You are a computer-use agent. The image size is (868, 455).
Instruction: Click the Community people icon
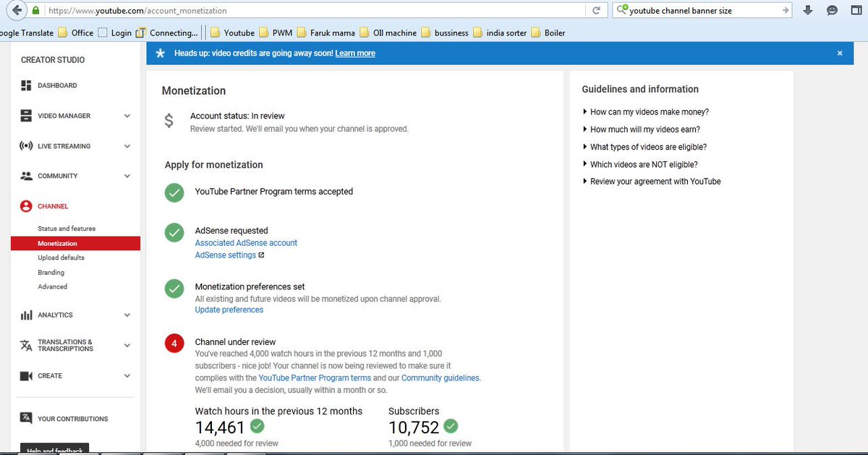tap(26, 176)
